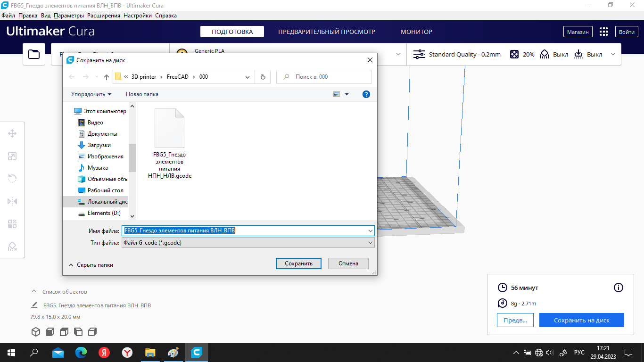
Task: Switch to 3D perspective view cube icon
Action: coord(36,332)
